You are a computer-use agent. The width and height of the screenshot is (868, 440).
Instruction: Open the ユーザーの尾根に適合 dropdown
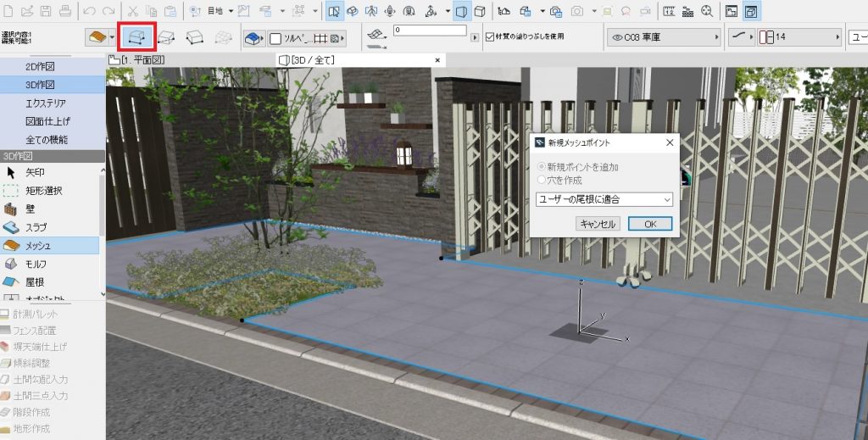tap(604, 199)
